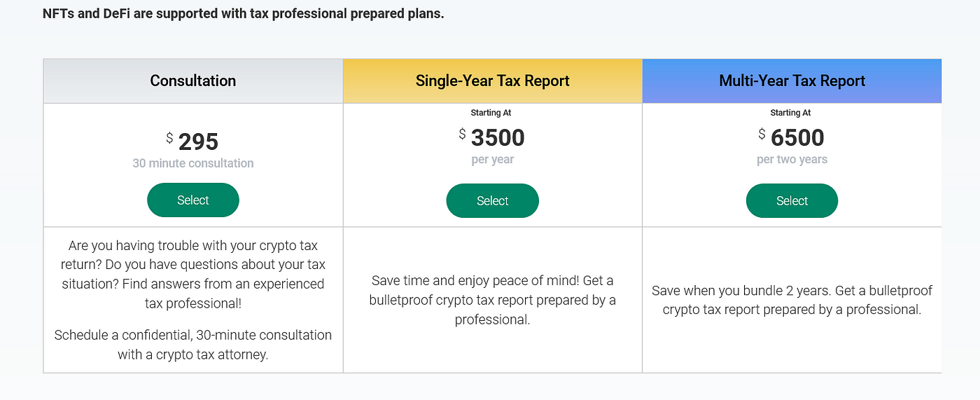
Task: Click the Single-Year Tax Report header
Action: pos(492,81)
